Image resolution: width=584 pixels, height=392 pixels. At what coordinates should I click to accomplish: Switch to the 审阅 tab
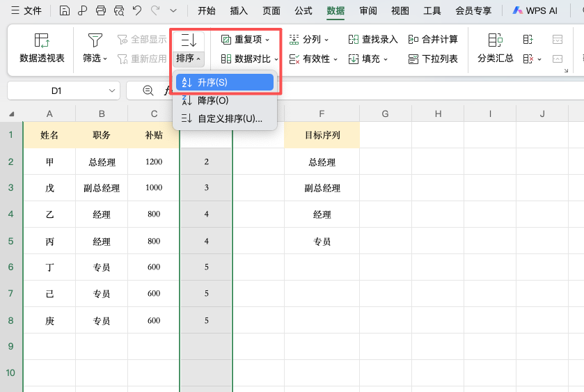(x=368, y=11)
